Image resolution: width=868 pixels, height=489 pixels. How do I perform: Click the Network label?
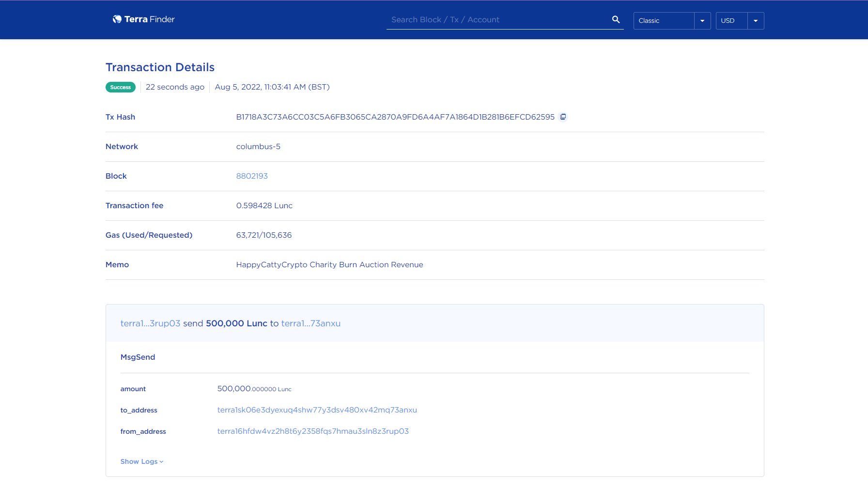[x=122, y=147]
